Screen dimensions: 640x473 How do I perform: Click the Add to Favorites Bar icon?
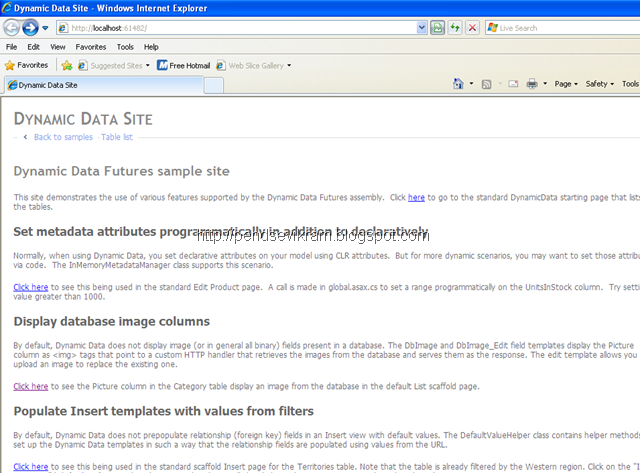[x=67, y=65]
